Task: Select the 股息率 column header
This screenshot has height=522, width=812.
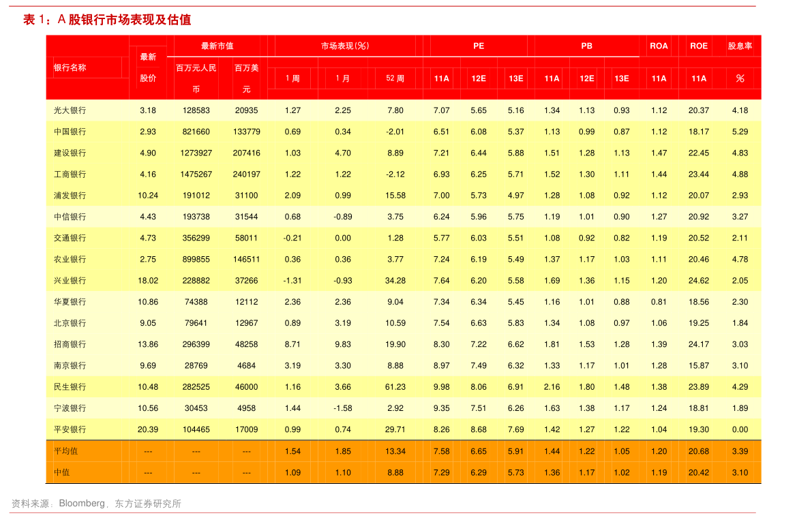Action: click(x=740, y=46)
